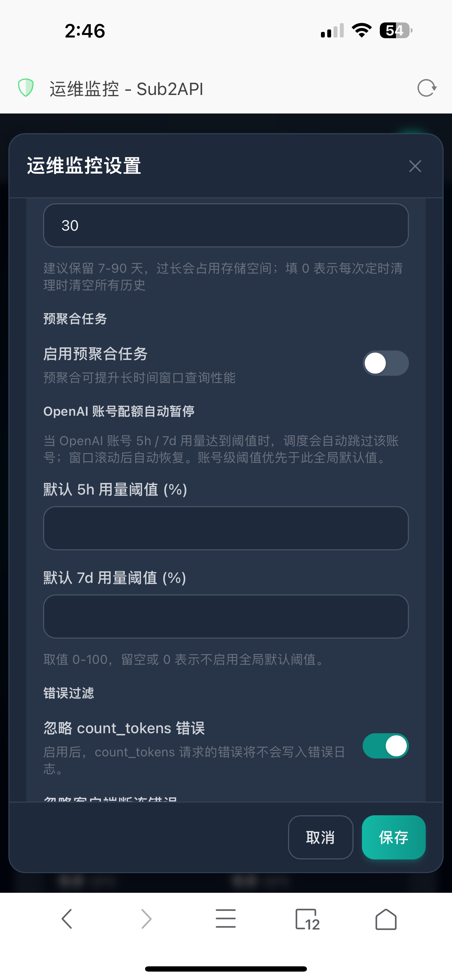The width and height of the screenshot is (452, 980).
Task: Tap the 启用预聚合任务 label text
Action: (96, 354)
